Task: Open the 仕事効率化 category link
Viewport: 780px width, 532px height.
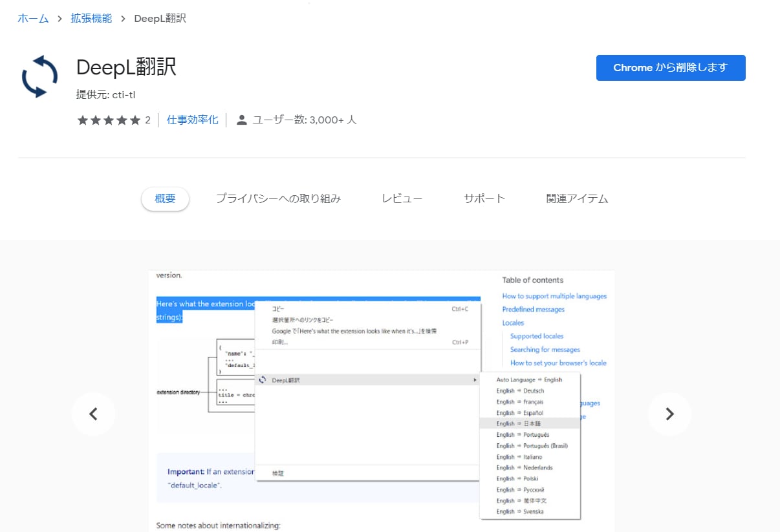Action: point(193,120)
